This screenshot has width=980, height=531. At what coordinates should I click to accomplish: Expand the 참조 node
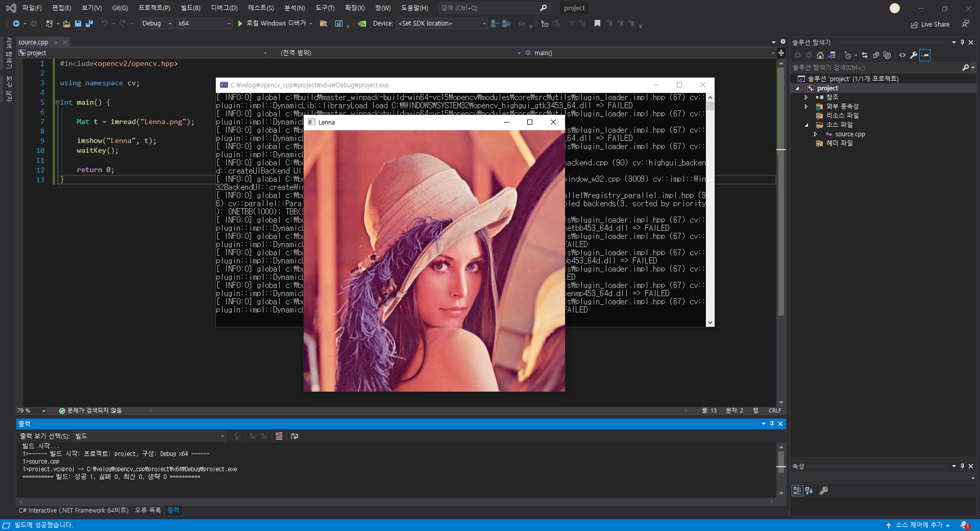[x=806, y=97]
